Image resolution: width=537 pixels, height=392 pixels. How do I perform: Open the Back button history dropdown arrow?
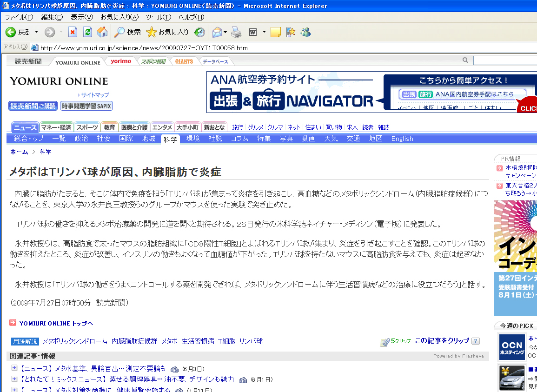(36, 32)
